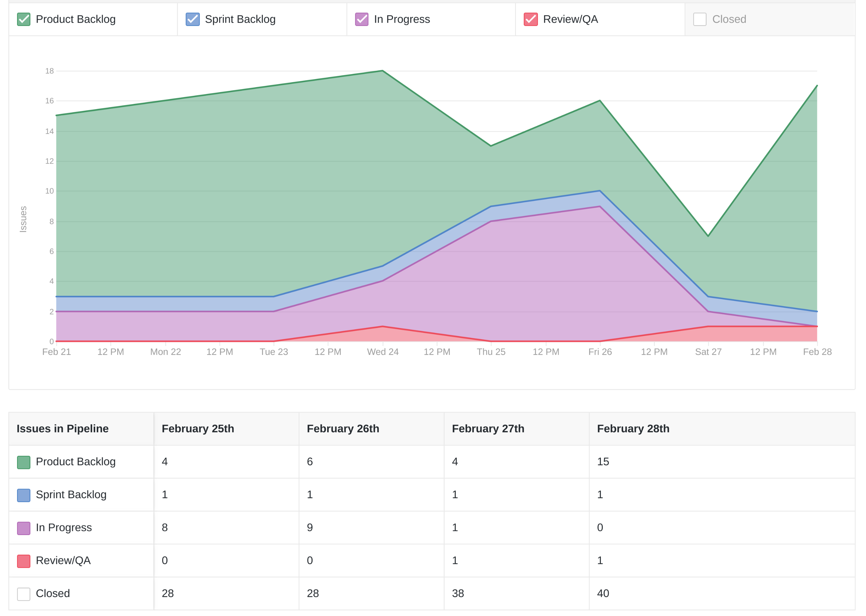Image resolution: width=866 pixels, height=616 pixels.
Task: Click the Thu 25 x-axis label
Action: (x=491, y=352)
